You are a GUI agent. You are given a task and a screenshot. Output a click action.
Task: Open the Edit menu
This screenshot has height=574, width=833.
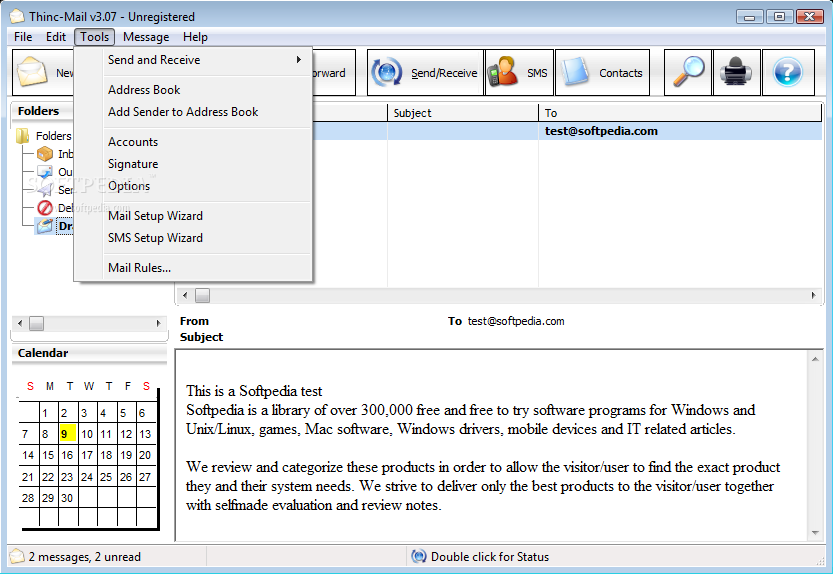56,37
